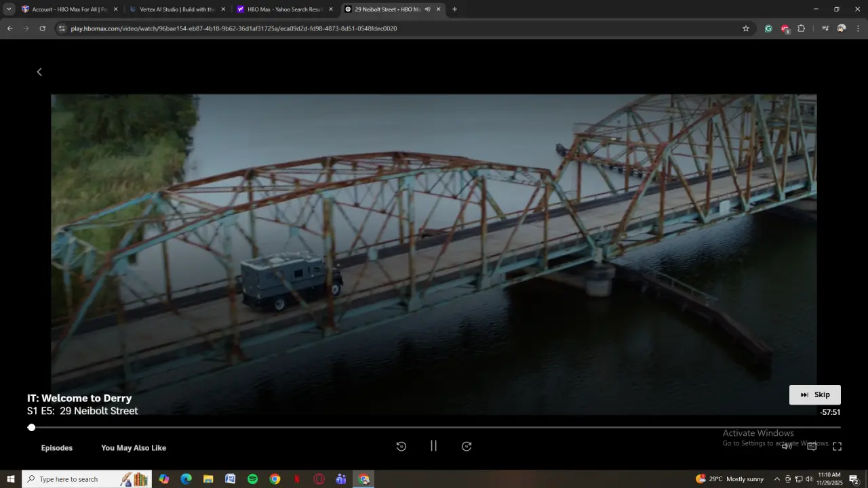Image resolution: width=868 pixels, height=488 pixels.
Task: Rewind the video 10 seconds
Action: (x=401, y=446)
